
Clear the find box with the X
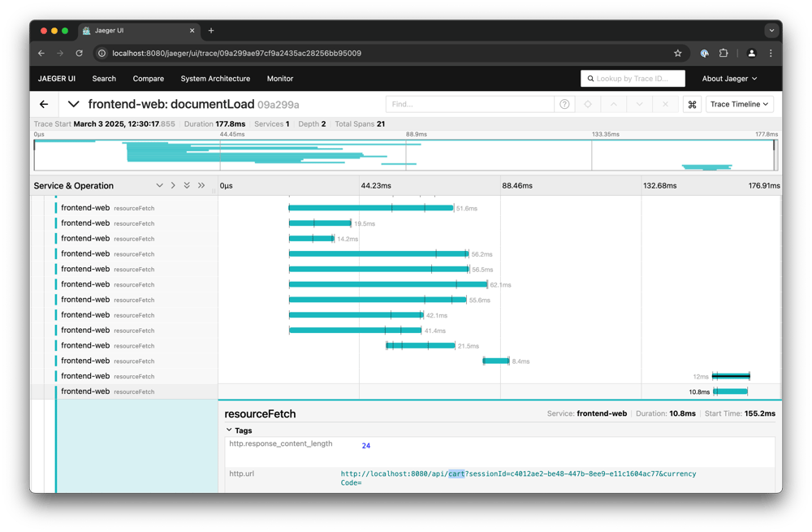point(666,104)
